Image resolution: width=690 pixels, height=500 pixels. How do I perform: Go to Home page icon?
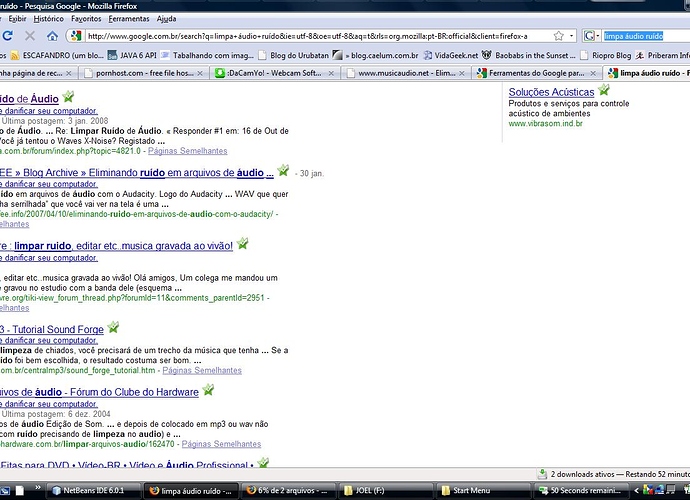52,36
